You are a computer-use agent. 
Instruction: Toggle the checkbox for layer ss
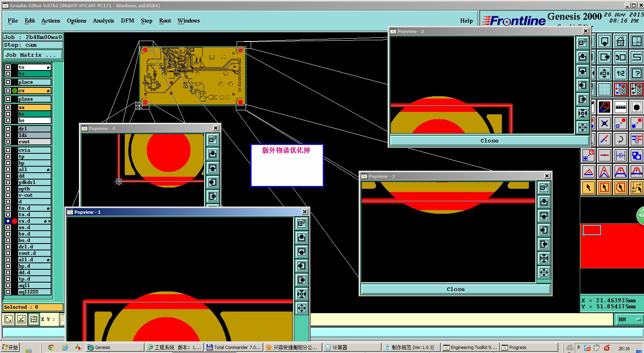[8, 107]
